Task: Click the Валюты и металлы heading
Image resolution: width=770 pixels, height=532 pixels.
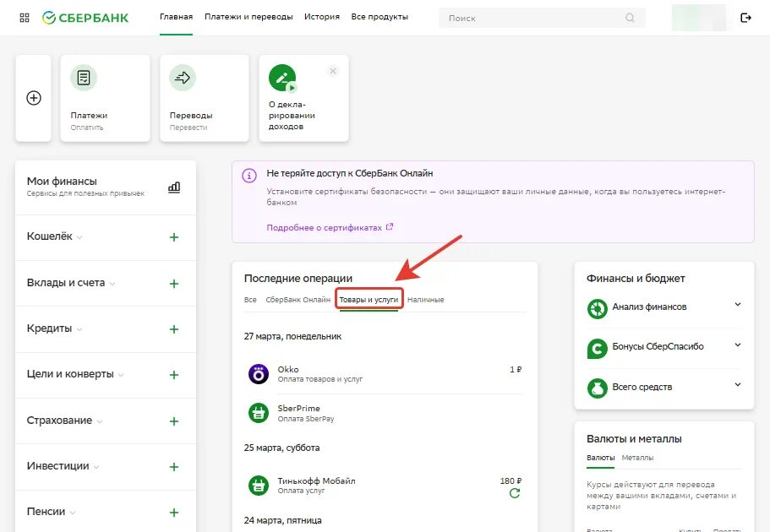Action: pos(634,439)
